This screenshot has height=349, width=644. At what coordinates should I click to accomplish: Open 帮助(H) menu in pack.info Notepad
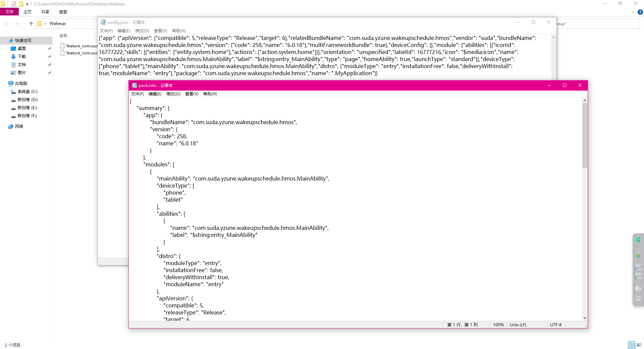pyautogui.click(x=210, y=94)
